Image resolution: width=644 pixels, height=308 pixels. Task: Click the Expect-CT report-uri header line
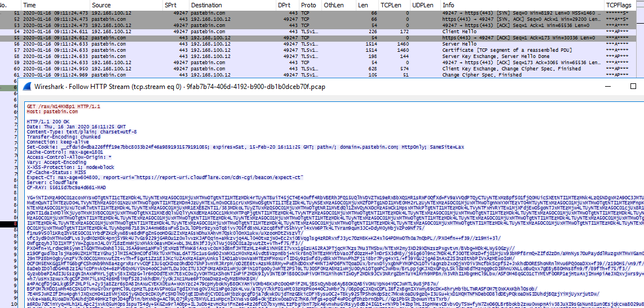point(165,177)
